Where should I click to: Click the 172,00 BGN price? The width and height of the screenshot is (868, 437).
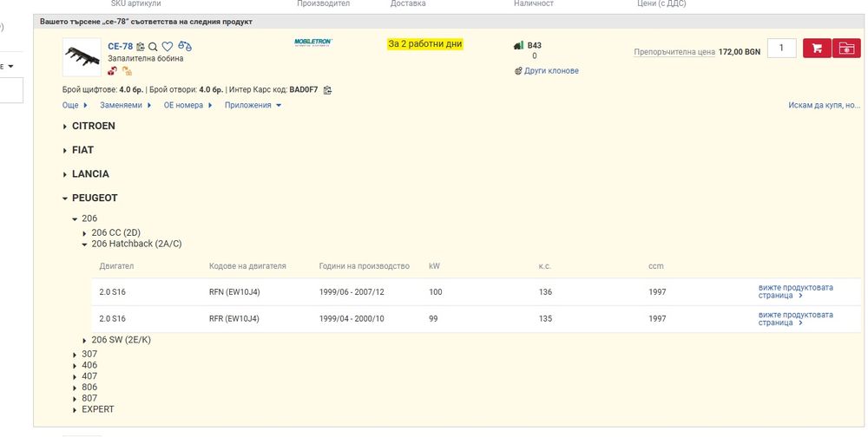[740, 52]
